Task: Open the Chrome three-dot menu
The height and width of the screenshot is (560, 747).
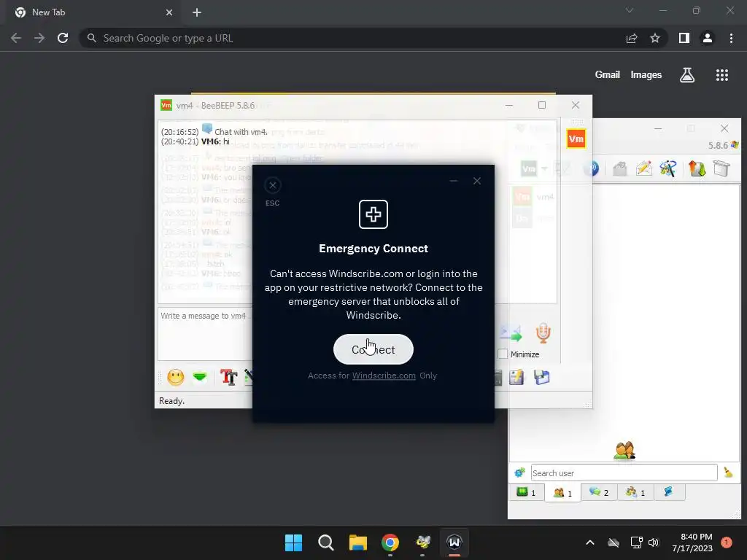Action: point(731,38)
